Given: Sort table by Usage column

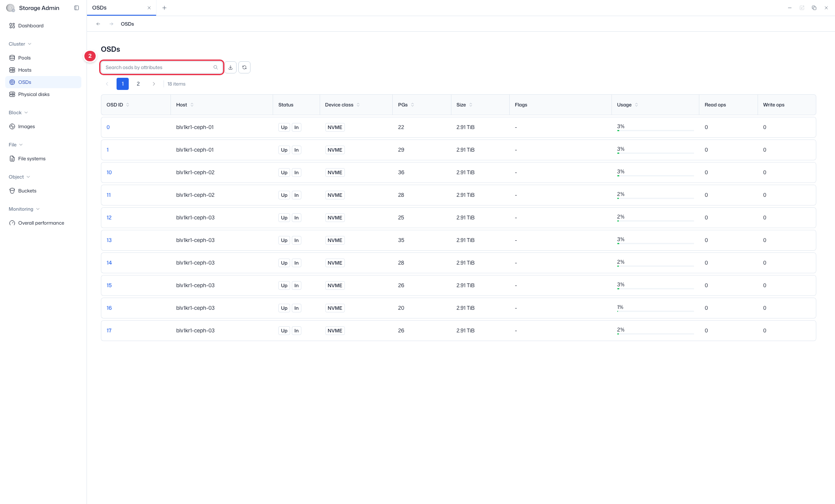Looking at the screenshot, I should (x=636, y=105).
